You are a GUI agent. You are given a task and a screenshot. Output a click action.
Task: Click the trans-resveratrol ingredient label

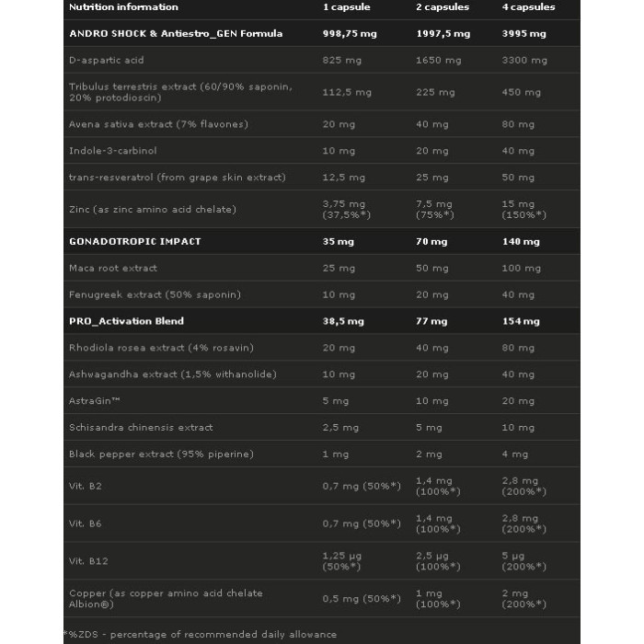point(178,178)
